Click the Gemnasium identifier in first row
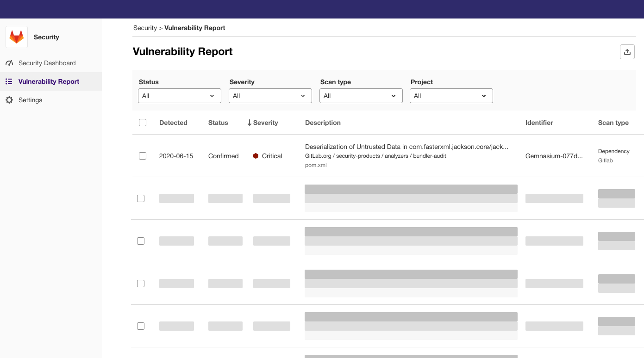Viewport: 644px width, 358px height. [x=554, y=156]
